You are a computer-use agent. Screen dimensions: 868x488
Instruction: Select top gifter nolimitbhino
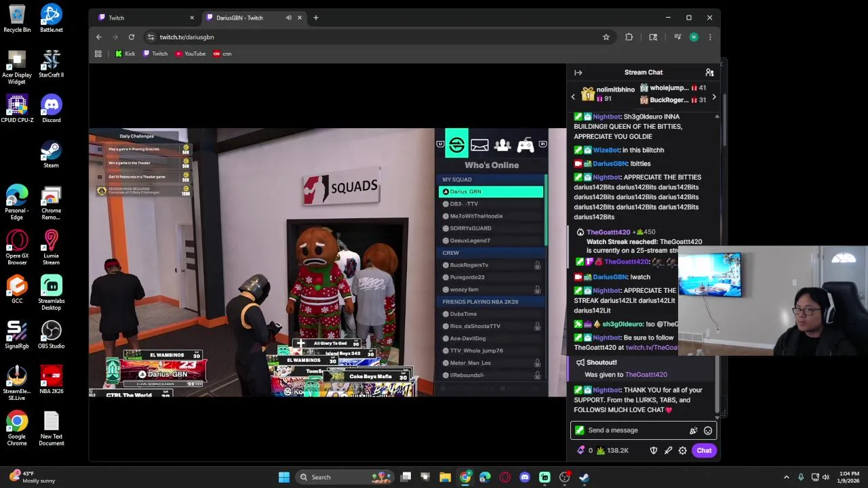coord(608,94)
